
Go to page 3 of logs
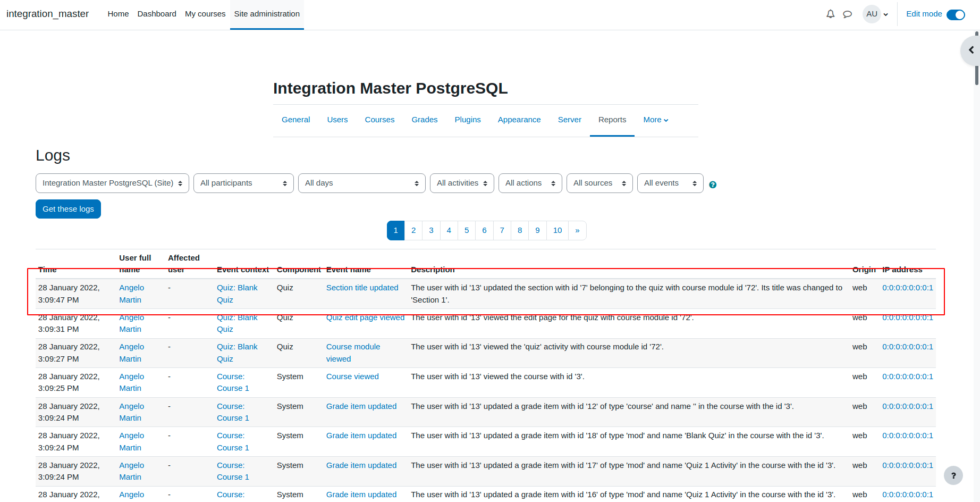pyautogui.click(x=431, y=230)
